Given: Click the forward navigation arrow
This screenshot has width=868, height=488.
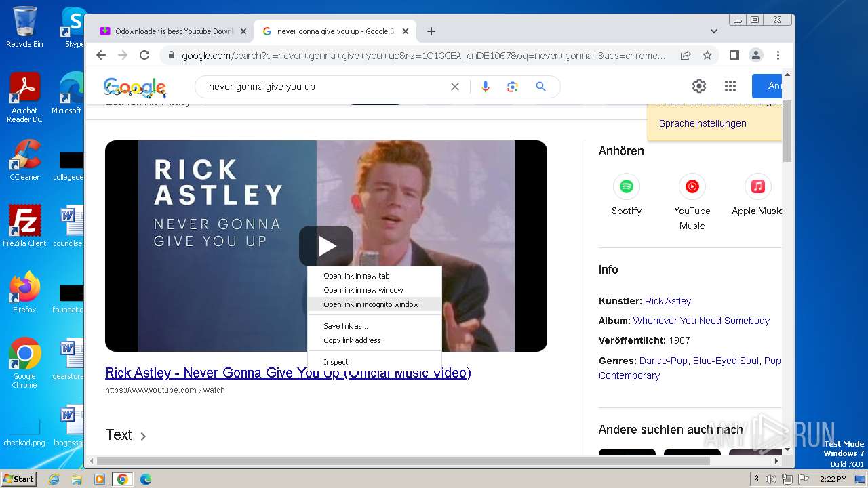Looking at the screenshot, I should coord(123,56).
